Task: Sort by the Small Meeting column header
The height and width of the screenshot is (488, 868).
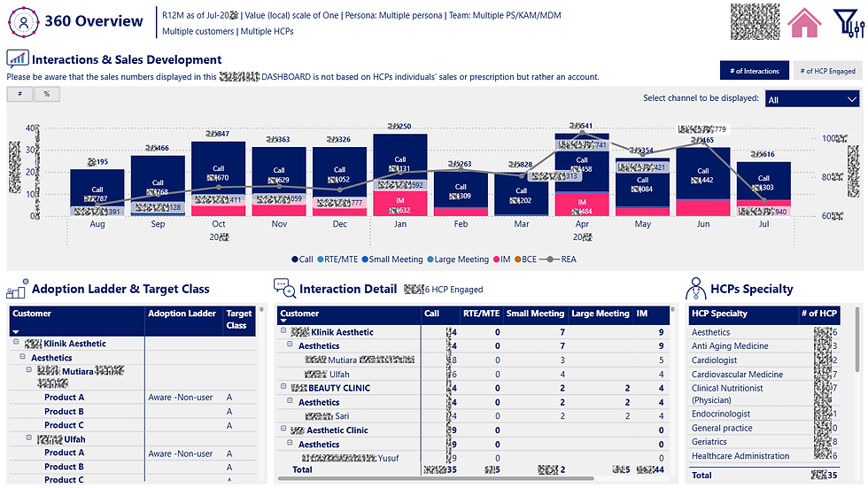Action: click(535, 314)
